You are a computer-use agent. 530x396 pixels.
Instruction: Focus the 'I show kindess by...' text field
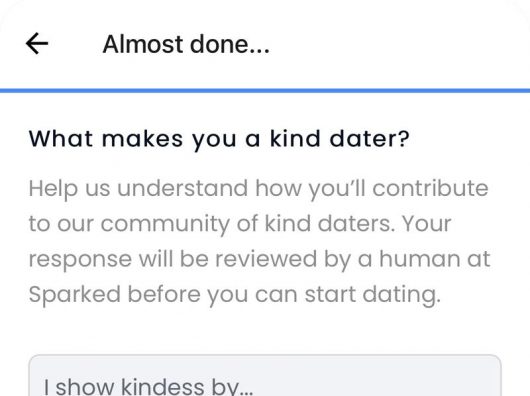point(265,375)
